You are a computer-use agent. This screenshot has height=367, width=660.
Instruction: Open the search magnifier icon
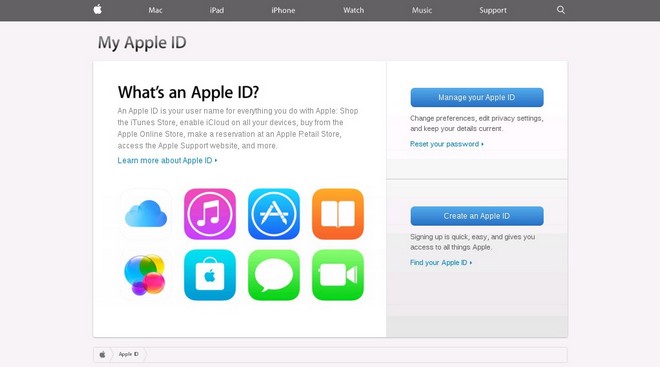561,10
